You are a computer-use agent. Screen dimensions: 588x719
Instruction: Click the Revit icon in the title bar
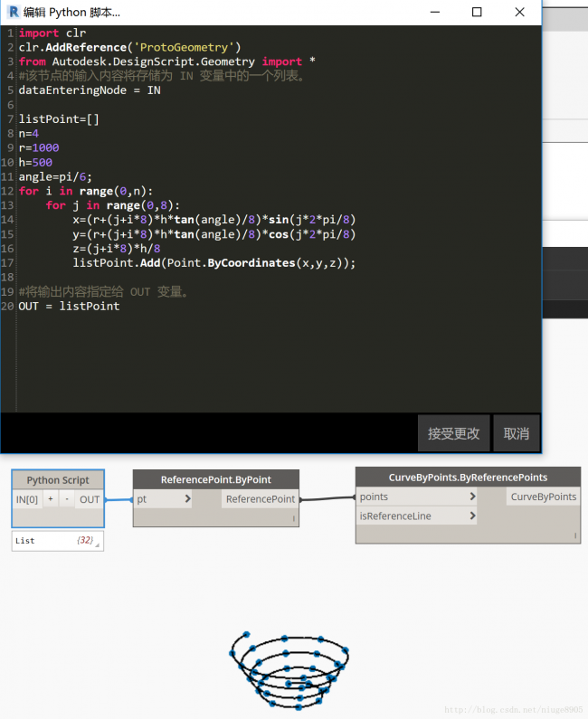(x=13, y=12)
